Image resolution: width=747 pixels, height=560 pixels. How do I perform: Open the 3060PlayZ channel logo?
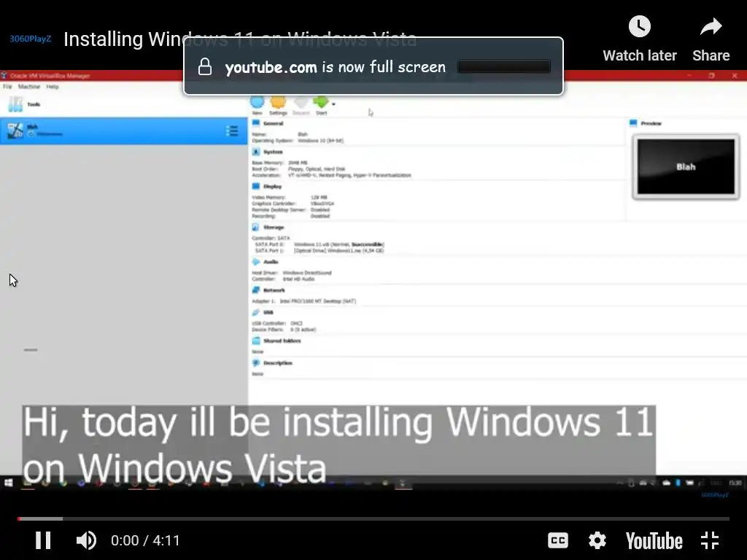[30, 39]
